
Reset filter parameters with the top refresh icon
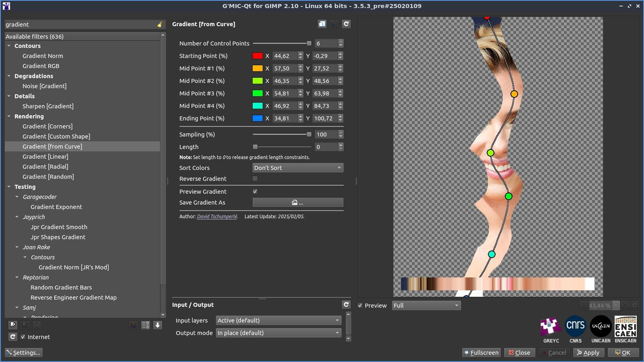pyautogui.click(x=346, y=24)
